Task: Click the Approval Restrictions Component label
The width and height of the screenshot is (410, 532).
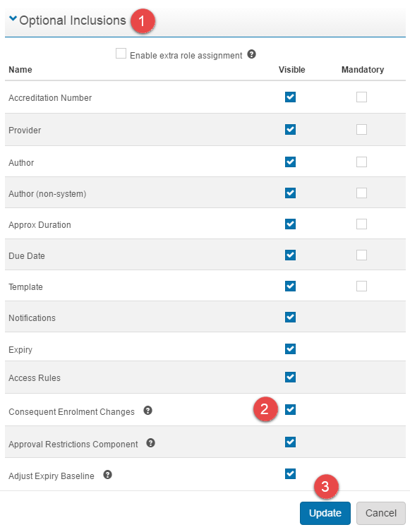Action: coord(73,445)
